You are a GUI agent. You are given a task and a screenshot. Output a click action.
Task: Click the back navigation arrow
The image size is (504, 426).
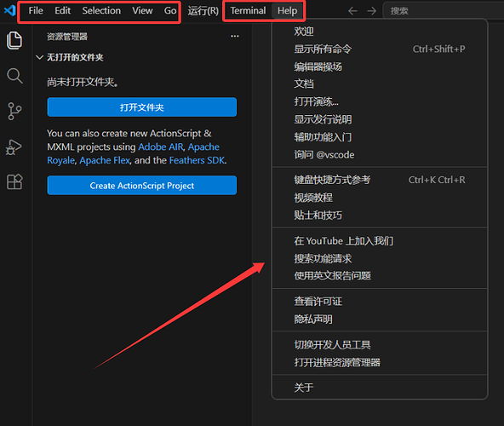(352, 11)
